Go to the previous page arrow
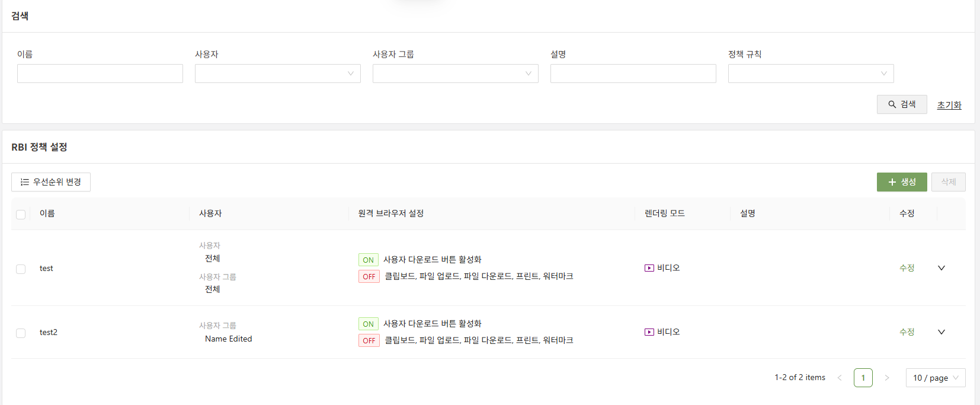980x405 pixels. (840, 378)
